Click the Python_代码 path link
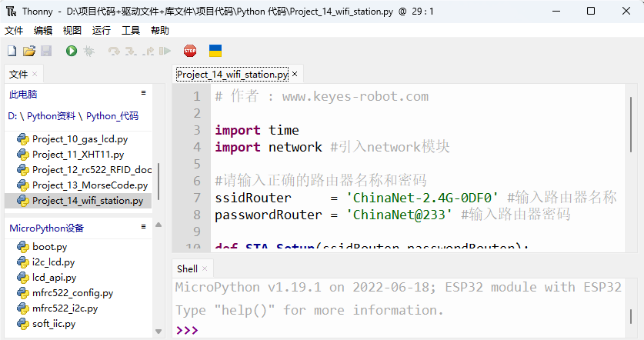The width and height of the screenshot is (644, 340). [x=112, y=116]
